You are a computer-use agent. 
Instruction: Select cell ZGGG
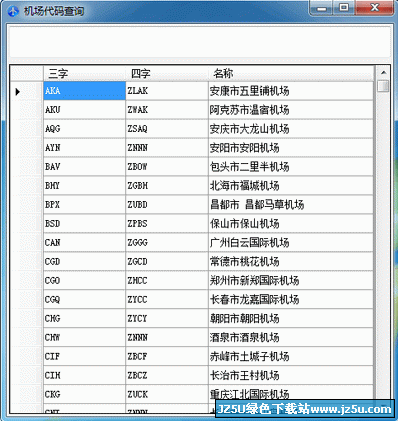point(167,243)
